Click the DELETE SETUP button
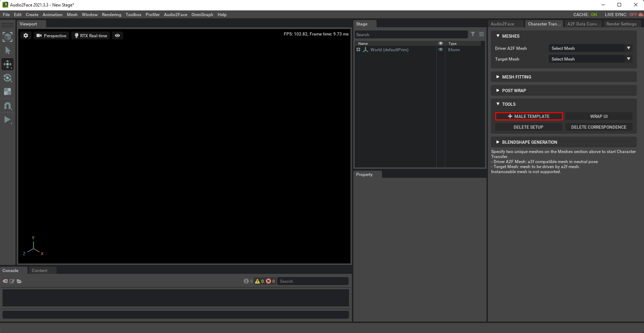This screenshot has height=333, width=644. click(528, 127)
